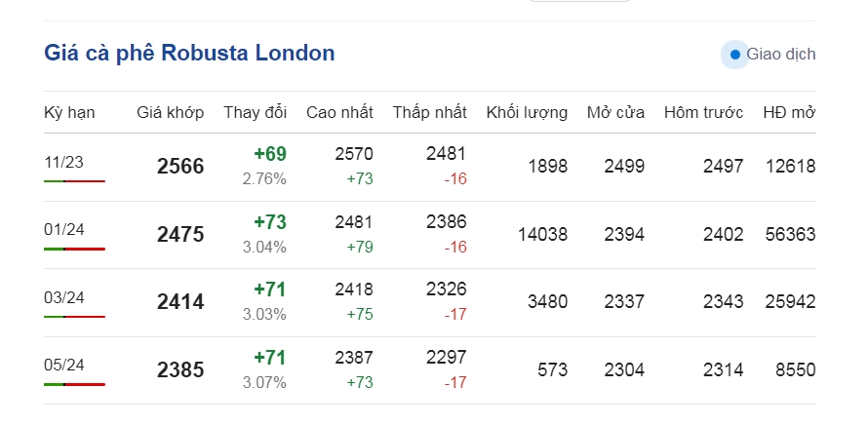Select the 03/24 contract term

[64, 297]
